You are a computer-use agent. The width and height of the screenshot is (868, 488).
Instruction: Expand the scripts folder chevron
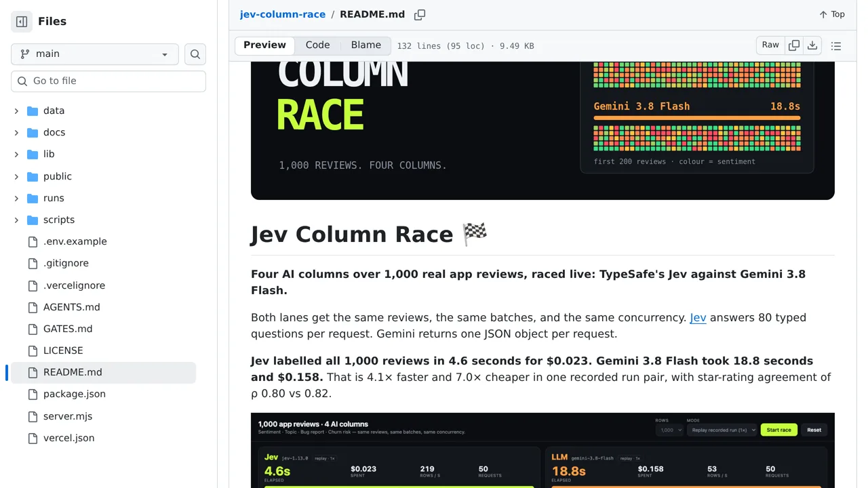(16, 220)
